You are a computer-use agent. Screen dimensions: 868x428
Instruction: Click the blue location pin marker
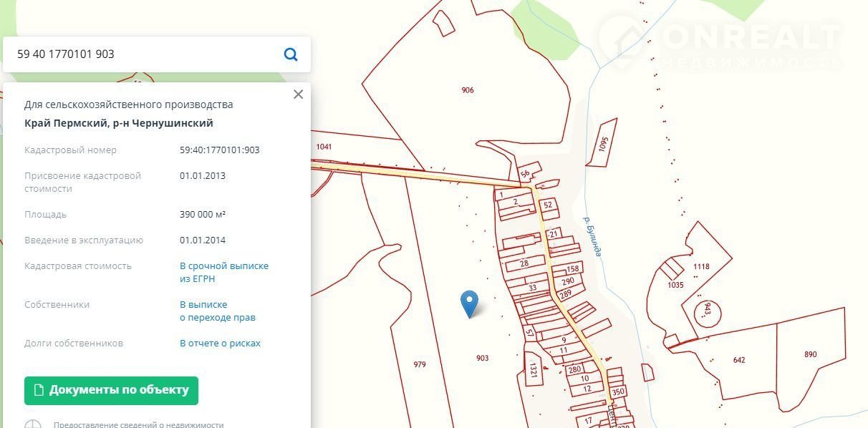(469, 303)
